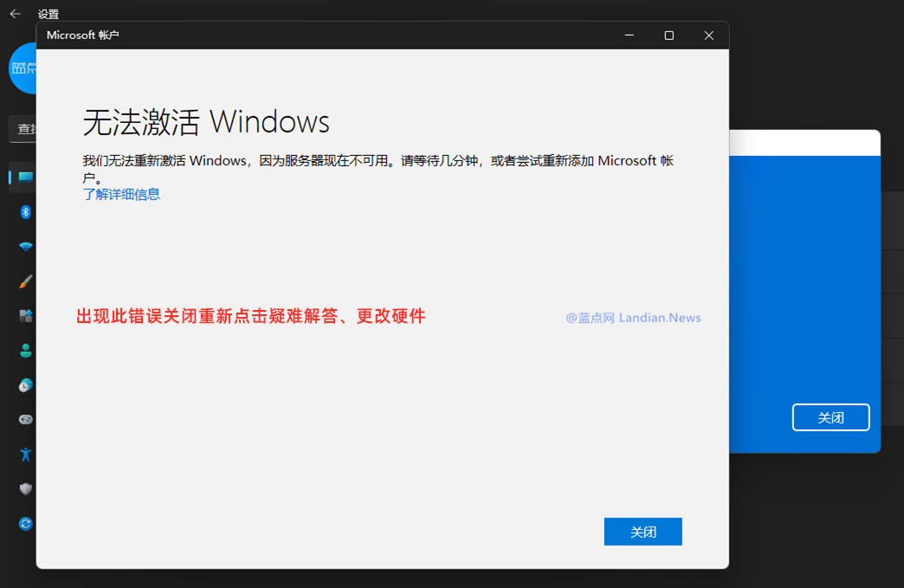
Task: Open Bluetooth & devices in Settings sidebar
Action: [25, 212]
